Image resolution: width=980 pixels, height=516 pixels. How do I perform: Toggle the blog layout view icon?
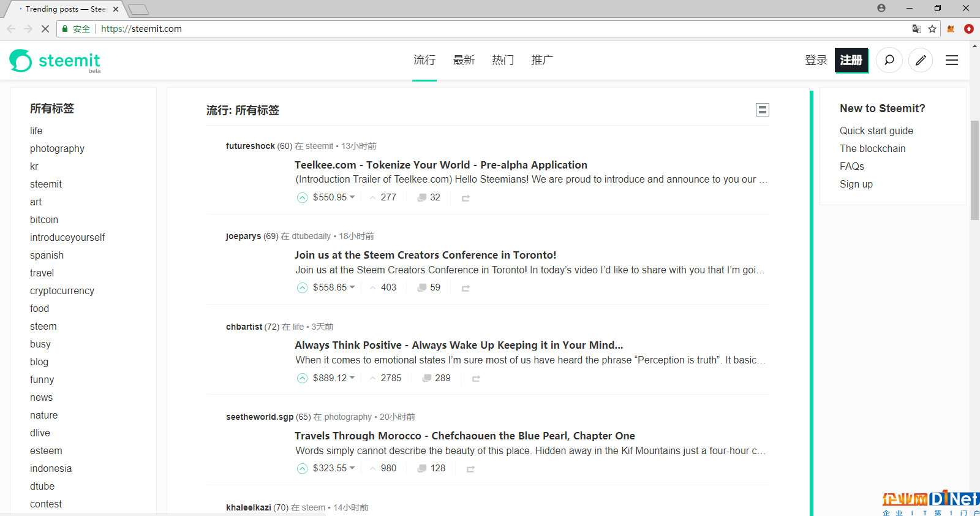coord(763,110)
